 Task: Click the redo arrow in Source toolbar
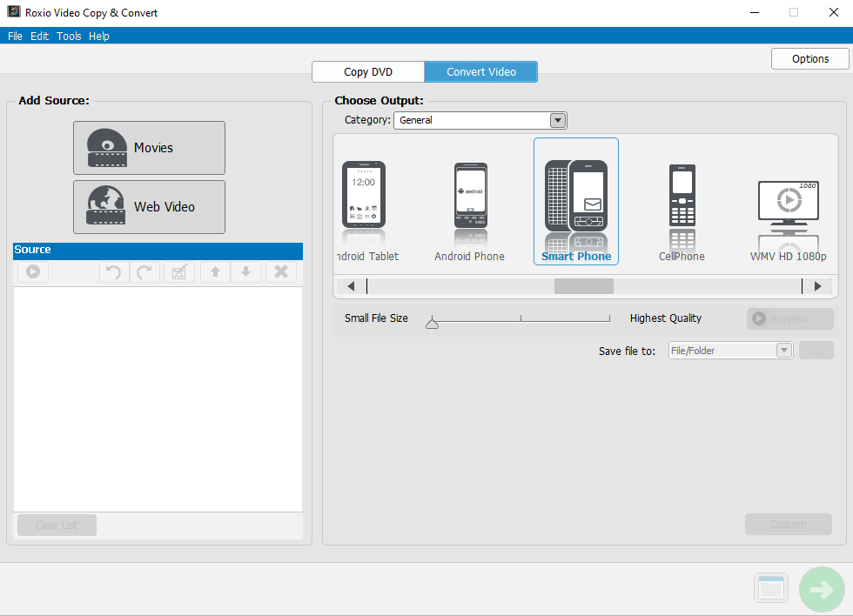click(144, 271)
